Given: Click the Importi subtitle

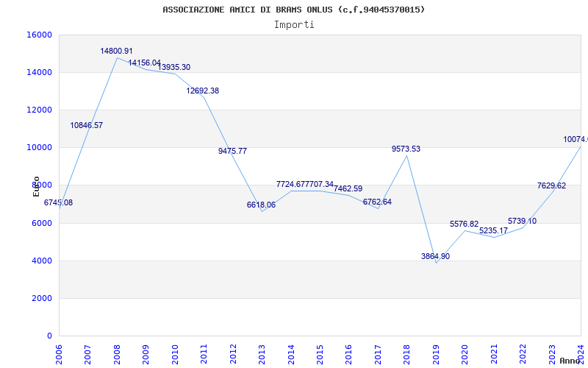Looking at the screenshot, I should coord(294,25).
